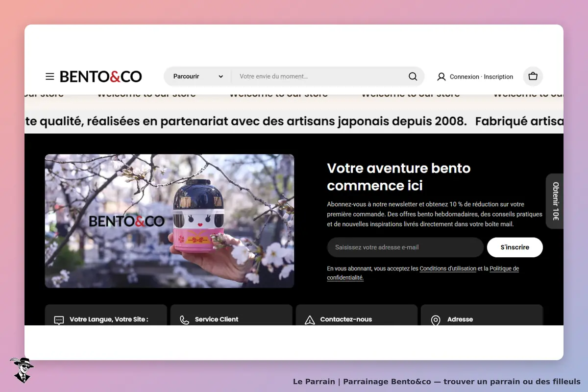This screenshot has height=392, width=588.
Task: Click the kokeshi bento video thumbnail
Action: (170, 221)
